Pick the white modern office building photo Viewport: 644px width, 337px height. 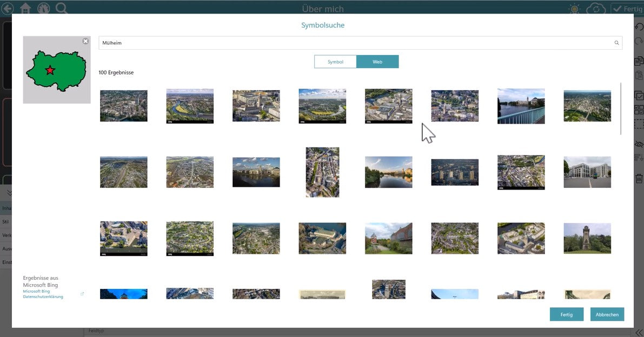point(587,172)
